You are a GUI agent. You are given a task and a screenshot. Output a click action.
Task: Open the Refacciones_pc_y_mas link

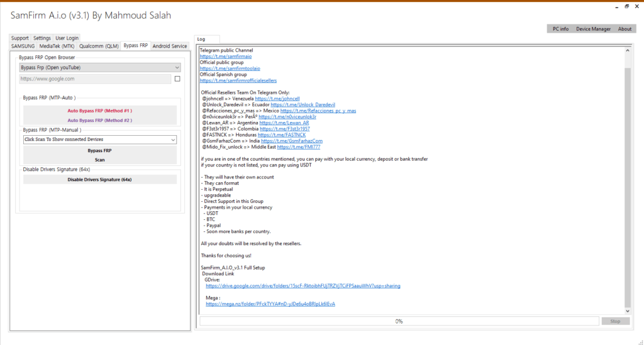[x=318, y=111]
